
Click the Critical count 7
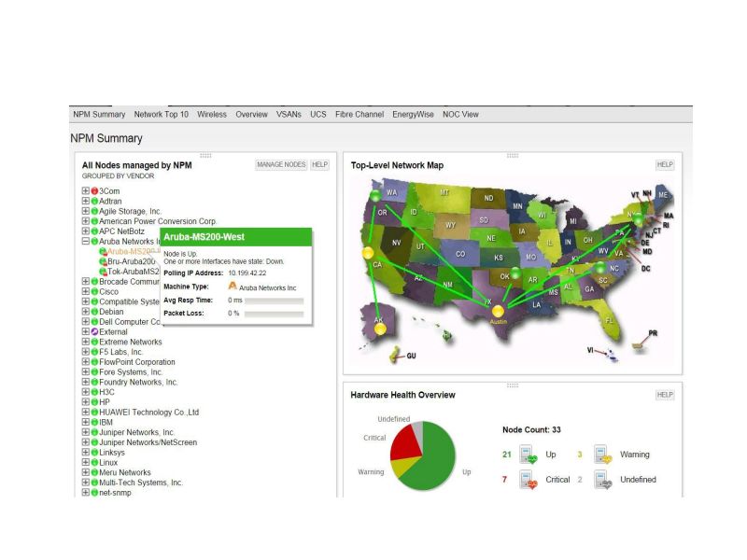click(x=504, y=480)
